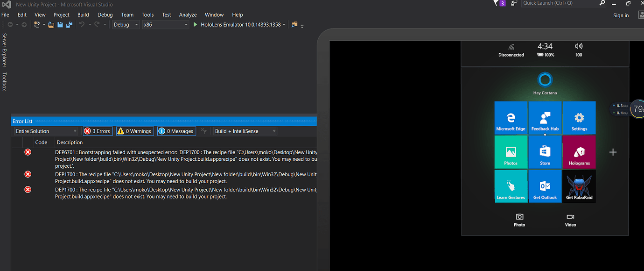Open the Microsoft Edge tile in the emulator

pyautogui.click(x=511, y=117)
